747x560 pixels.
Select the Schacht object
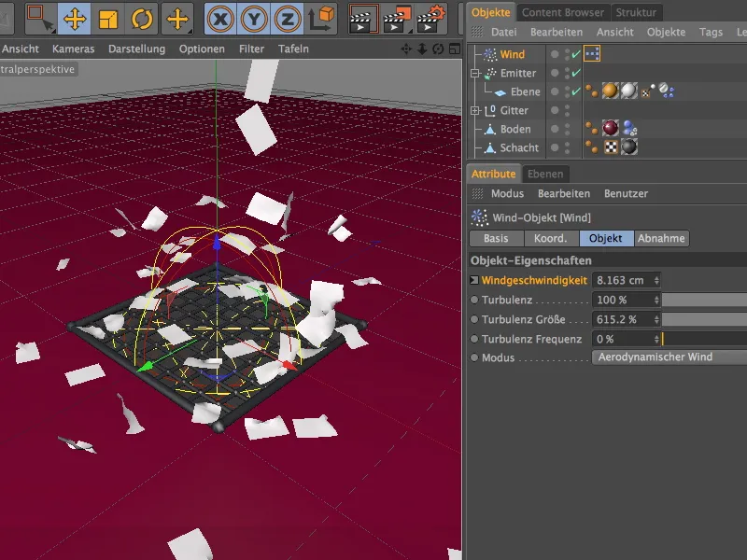point(519,147)
